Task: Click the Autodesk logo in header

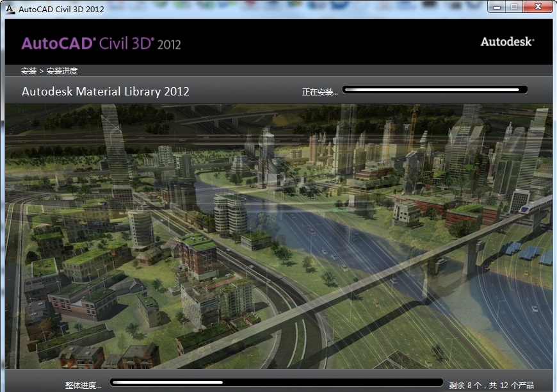Action: coord(507,42)
